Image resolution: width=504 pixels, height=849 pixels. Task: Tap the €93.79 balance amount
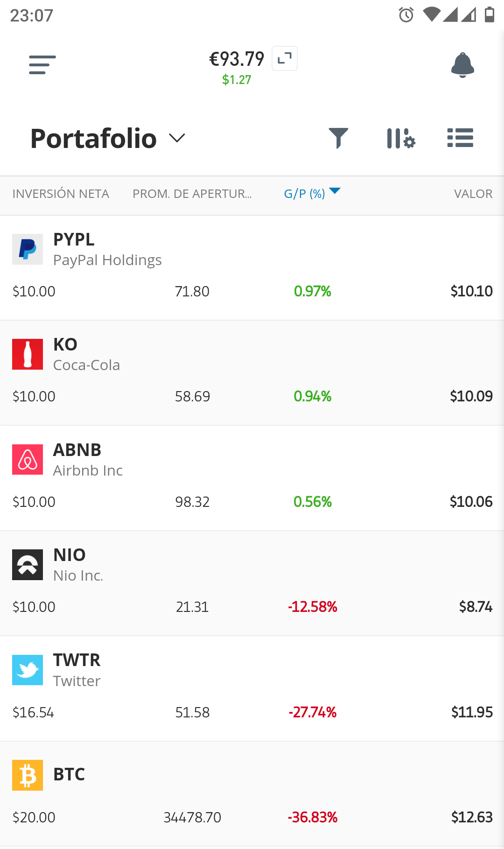[237, 59]
